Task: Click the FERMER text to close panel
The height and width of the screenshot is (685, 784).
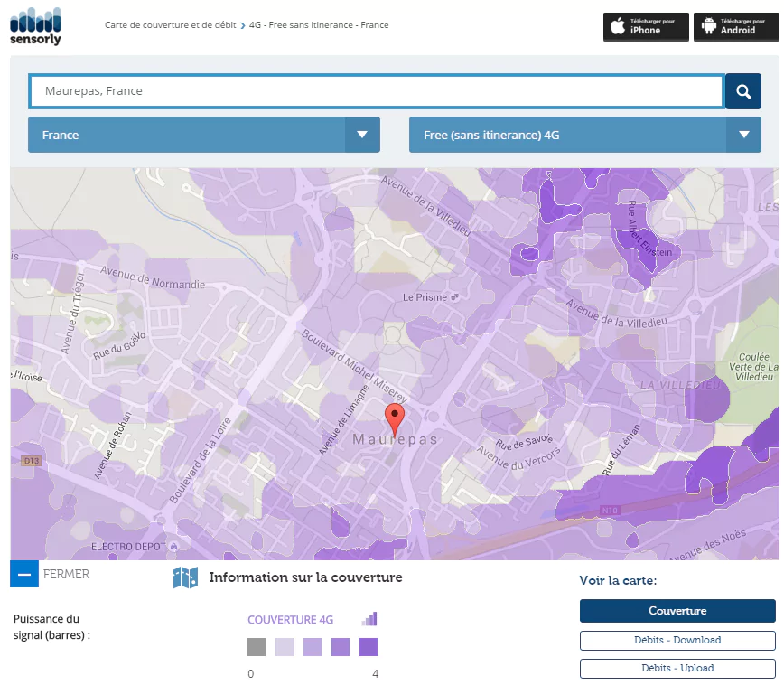Action: pyautogui.click(x=66, y=574)
